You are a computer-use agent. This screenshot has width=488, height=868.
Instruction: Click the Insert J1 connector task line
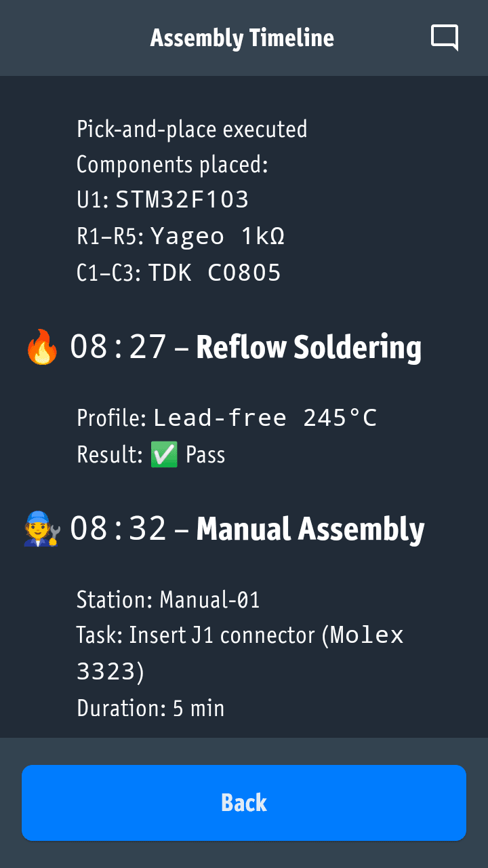coord(240,636)
